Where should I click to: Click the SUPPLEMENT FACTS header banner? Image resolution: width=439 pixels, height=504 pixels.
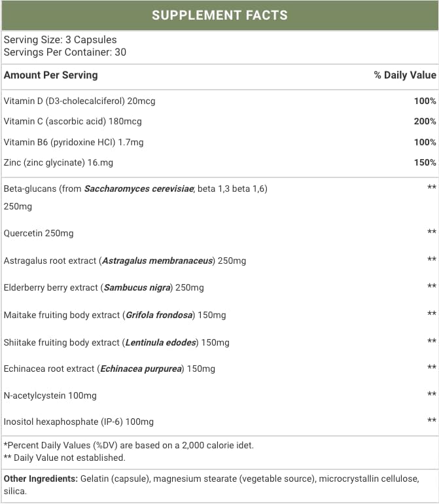click(220, 16)
